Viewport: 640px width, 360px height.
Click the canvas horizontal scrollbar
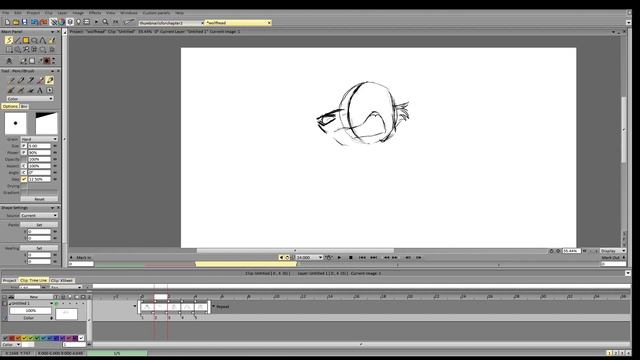[x=296, y=251]
